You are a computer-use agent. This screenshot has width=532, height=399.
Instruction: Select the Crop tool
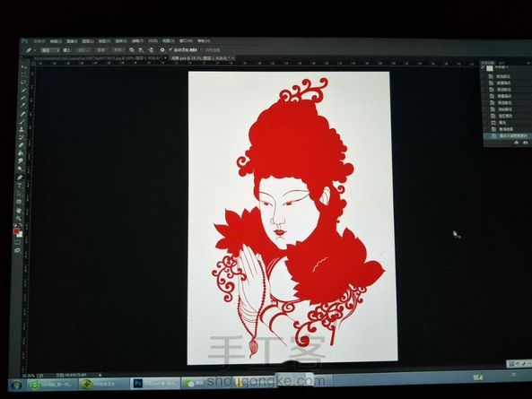click(x=23, y=99)
